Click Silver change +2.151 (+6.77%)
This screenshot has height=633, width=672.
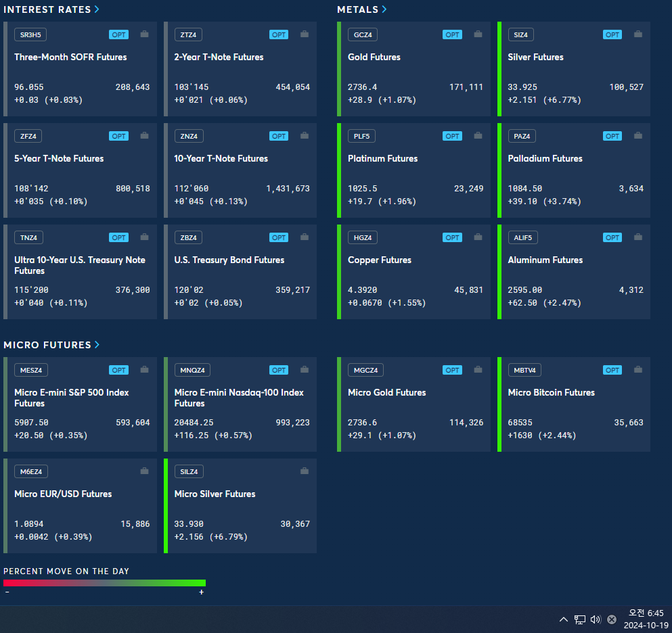tap(544, 100)
